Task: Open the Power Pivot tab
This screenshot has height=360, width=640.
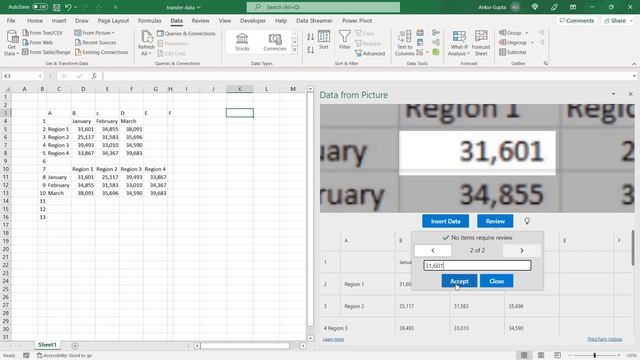Action: (357, 20)
